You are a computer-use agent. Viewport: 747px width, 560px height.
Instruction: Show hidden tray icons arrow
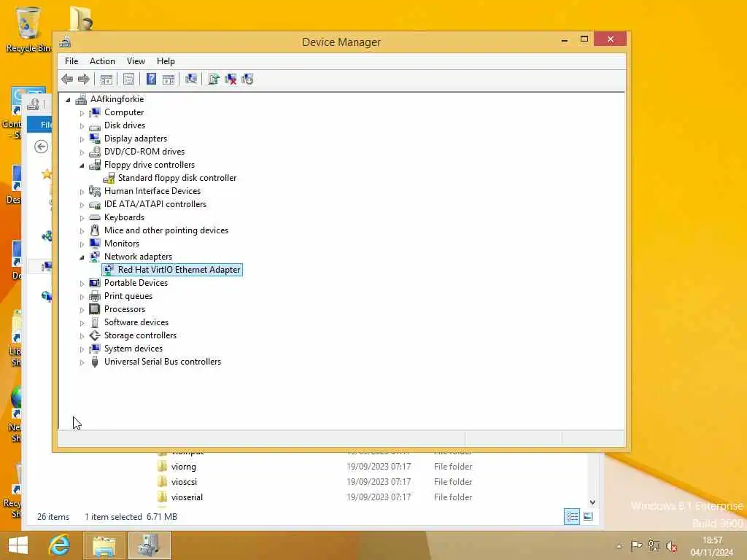coord(619,546)
